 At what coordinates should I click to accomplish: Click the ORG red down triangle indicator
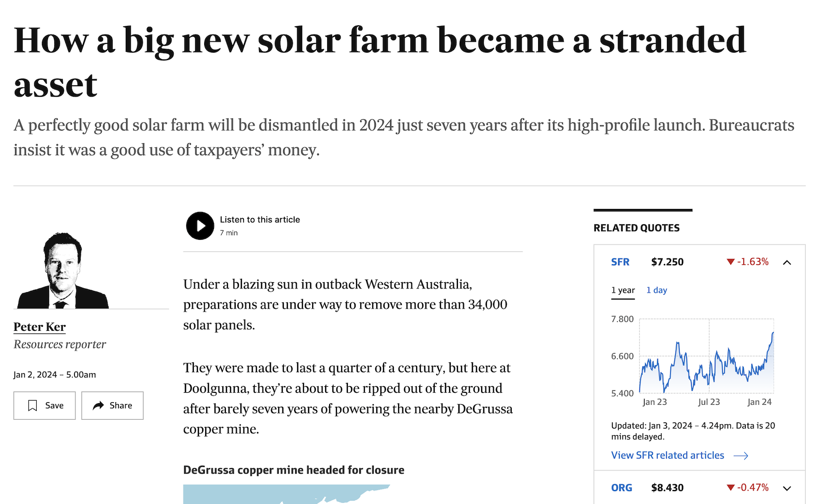730,487
